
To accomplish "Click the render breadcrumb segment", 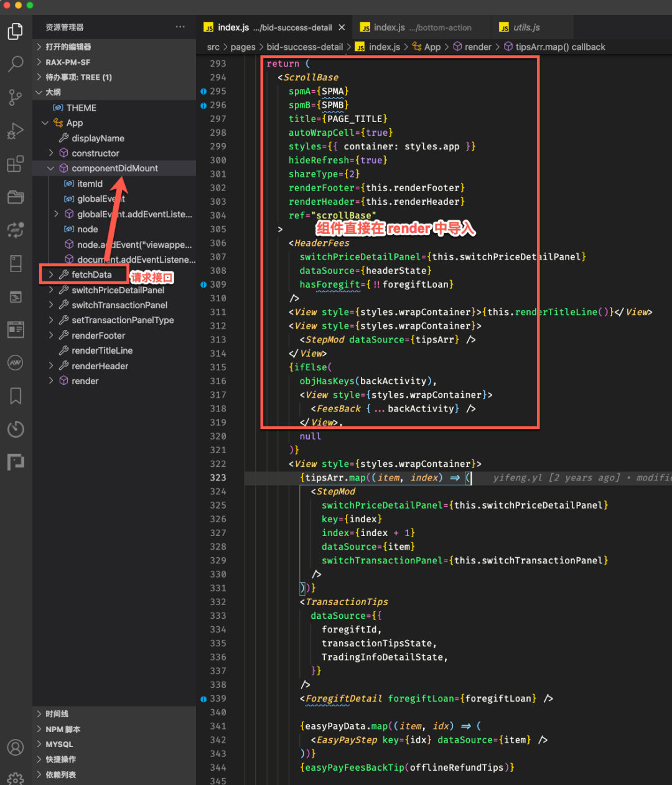I will pyautogui.click(x=478, y=47).
